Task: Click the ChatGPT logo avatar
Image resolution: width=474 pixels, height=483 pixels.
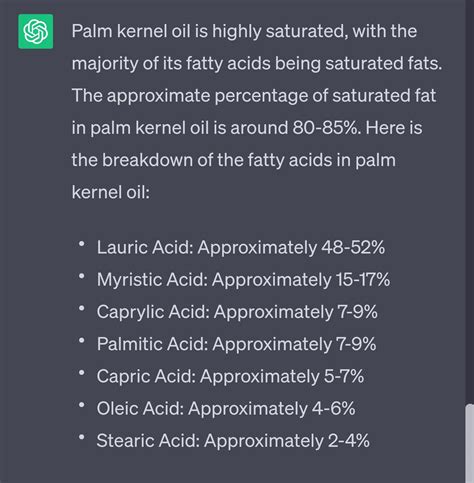Action: pos(36,31)
